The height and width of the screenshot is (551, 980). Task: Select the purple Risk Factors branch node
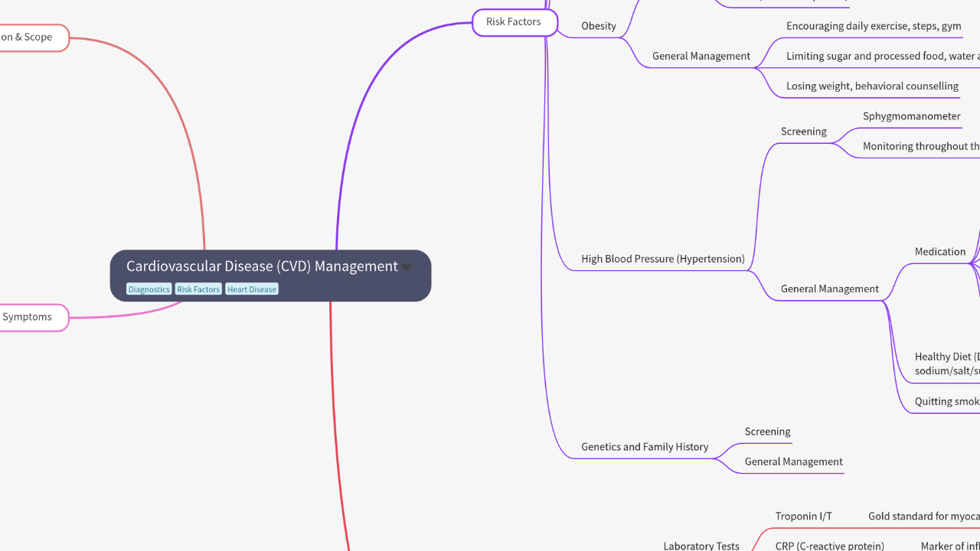[x=514, y=22]
